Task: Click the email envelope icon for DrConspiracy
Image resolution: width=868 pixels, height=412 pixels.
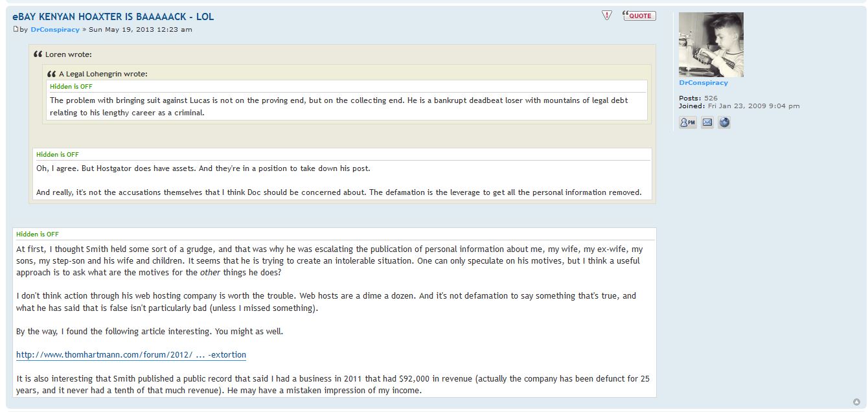Action: click(x=707, y=122)
